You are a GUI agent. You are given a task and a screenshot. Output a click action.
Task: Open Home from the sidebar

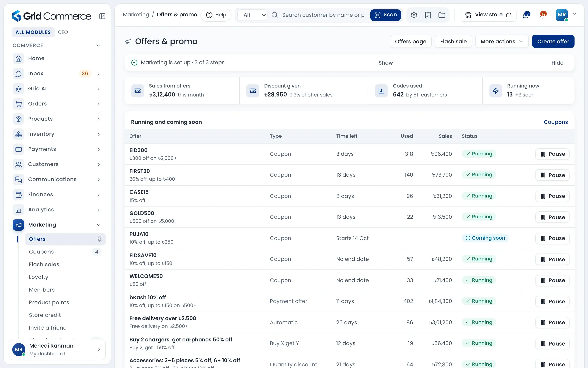click(x=57, y=58)
